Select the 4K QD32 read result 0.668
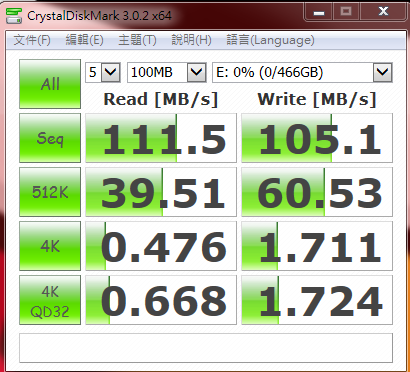Image resolution: width=410 pixels, height=372 pixels. pos(161,300)
